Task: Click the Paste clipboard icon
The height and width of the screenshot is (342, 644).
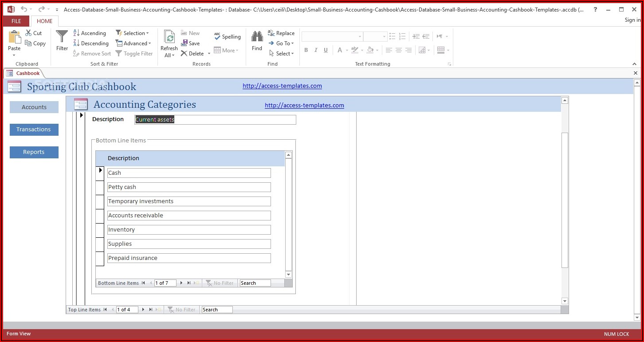Action: coord(14,38)
